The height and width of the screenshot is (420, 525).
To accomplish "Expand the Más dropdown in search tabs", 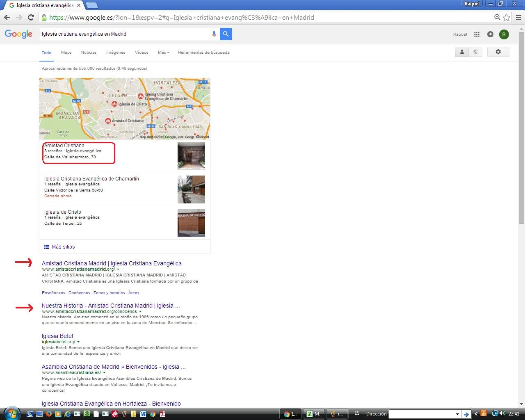I will coord(163,52).
